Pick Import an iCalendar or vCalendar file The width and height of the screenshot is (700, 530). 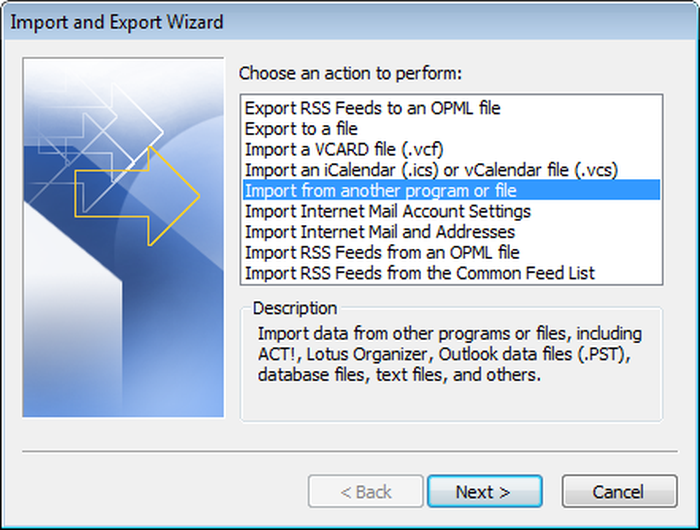click(x=451, y=170)
